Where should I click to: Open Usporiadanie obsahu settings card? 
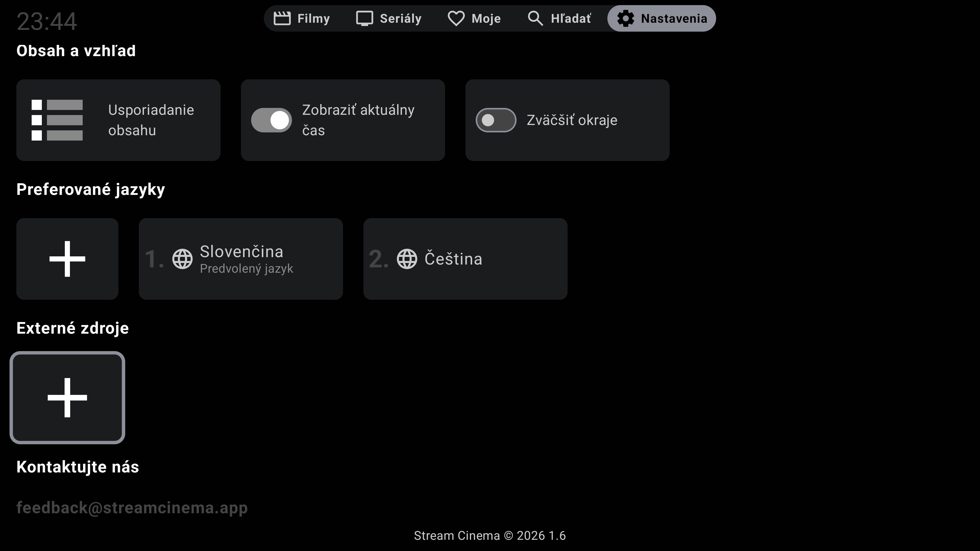click(151, 120)
